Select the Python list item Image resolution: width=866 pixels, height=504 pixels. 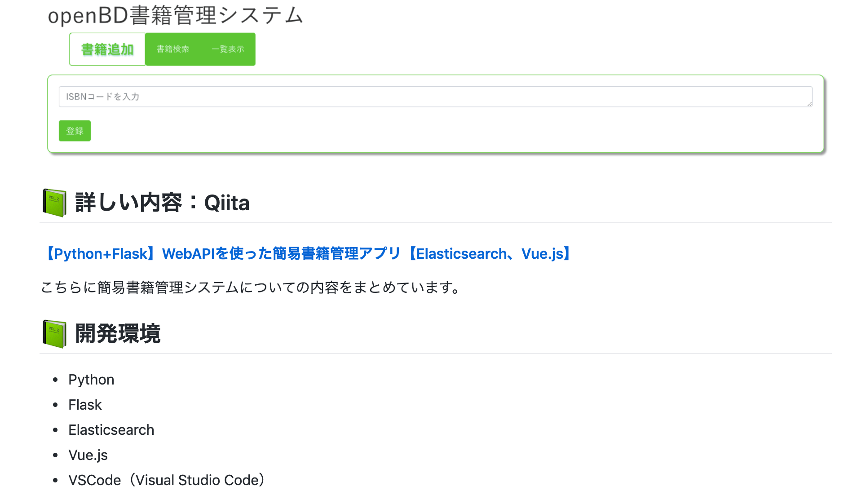click(x=91, y=380)
